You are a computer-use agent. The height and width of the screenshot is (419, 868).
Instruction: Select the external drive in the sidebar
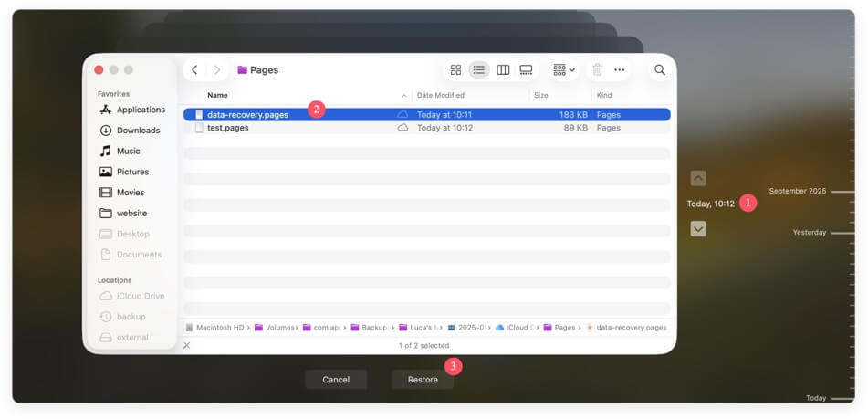point(123,338)
